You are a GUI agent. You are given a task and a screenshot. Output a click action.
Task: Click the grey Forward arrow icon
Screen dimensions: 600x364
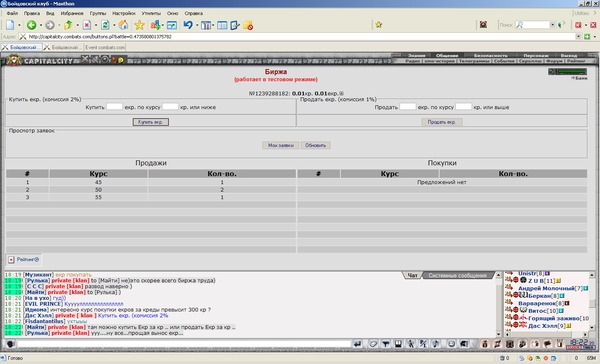pyautogui.click(x=50, y=25)
